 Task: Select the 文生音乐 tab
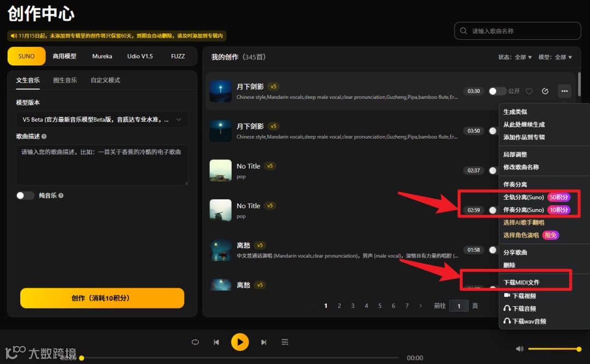point(28,80)
